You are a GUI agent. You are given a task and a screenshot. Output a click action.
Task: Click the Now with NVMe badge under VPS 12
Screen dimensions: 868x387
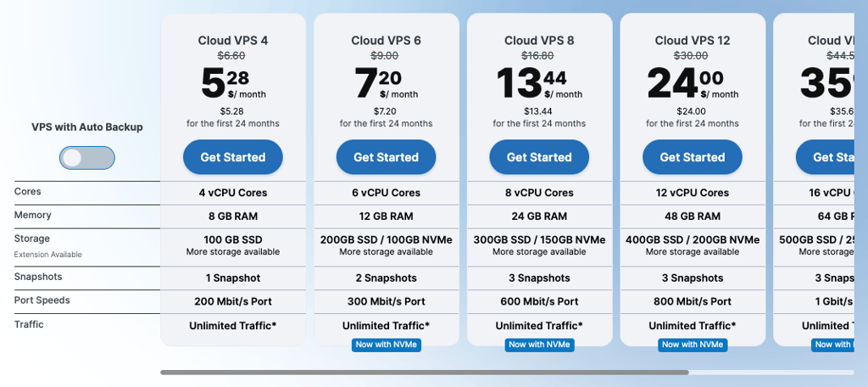point(693,345)
